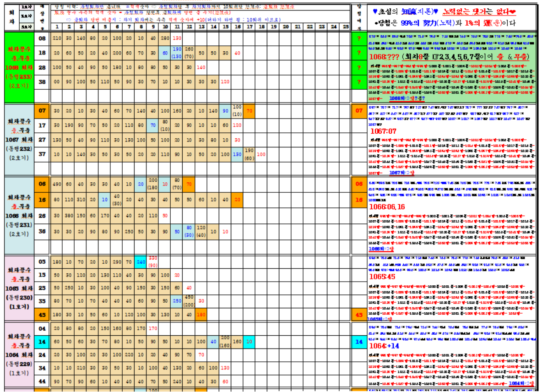Click the blue underlined 1068회 link text
Viewport: 542px width, 392px height.
click(x=397, y=98)
